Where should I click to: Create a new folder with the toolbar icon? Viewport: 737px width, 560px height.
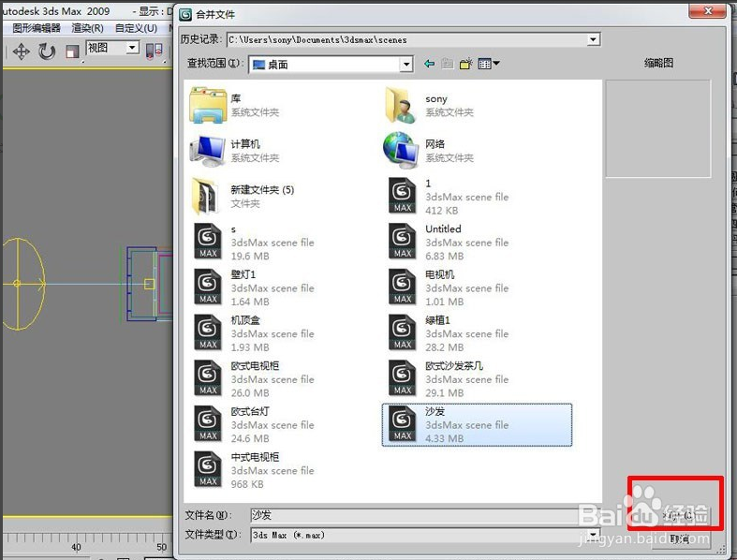465,64
